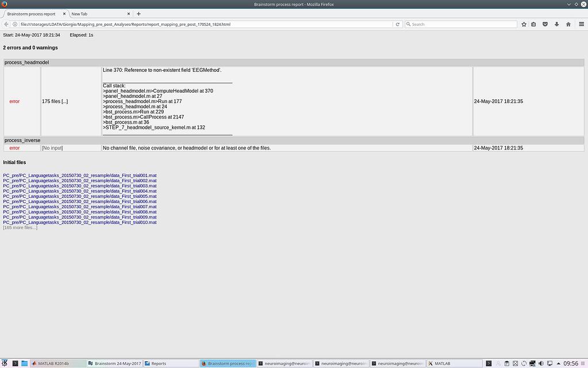The width and height of the screenshot is (588, 368).
Task: Click the printer icon in system tray
Action: (x=532, y=363)
